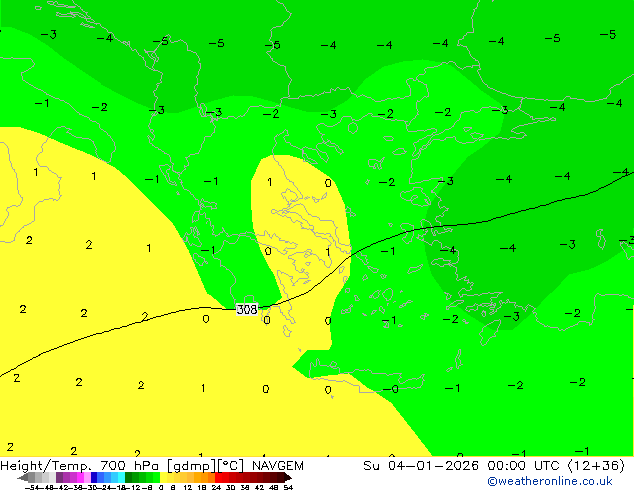
Task: Click the 'Su' weekday abbreviation
Action: click(x=371, y=466)
